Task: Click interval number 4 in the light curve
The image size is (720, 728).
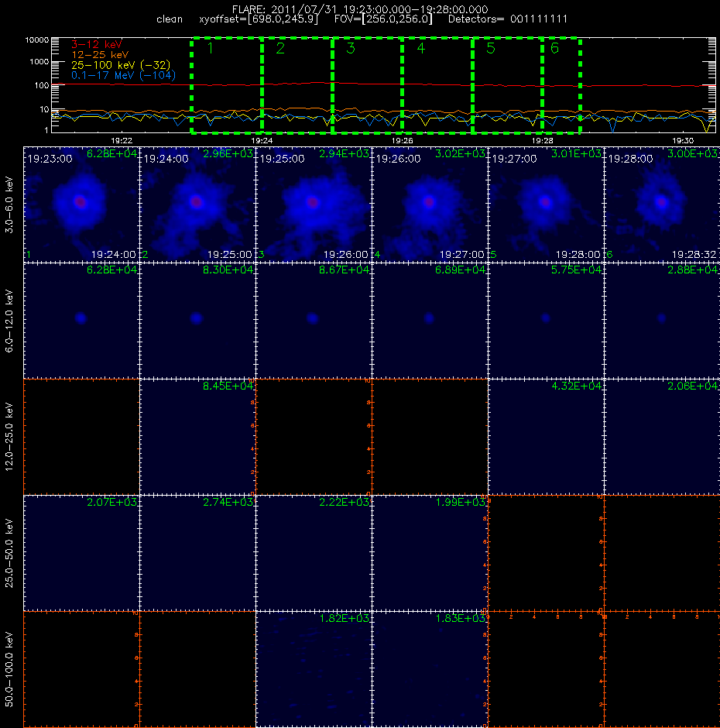Action: [420, 48]
